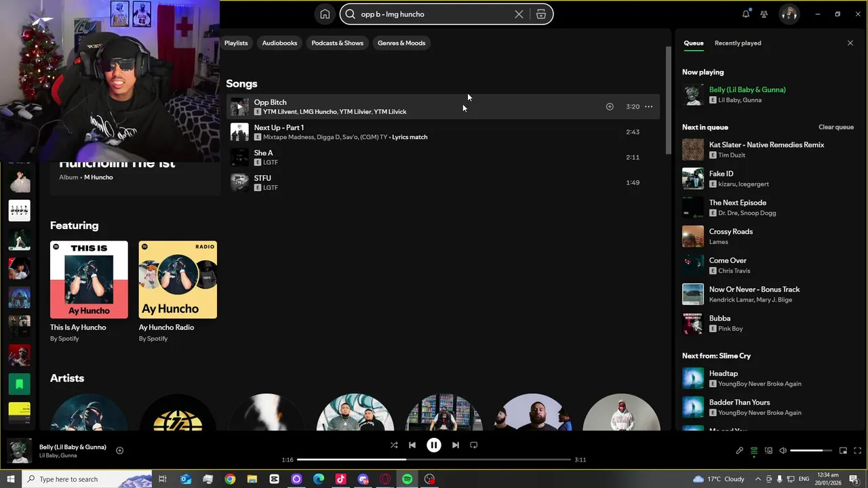This screenshot has width=868, height=488.
Task: Open Windows notification center
Action: pyautogui.click(x=854, y=479)
